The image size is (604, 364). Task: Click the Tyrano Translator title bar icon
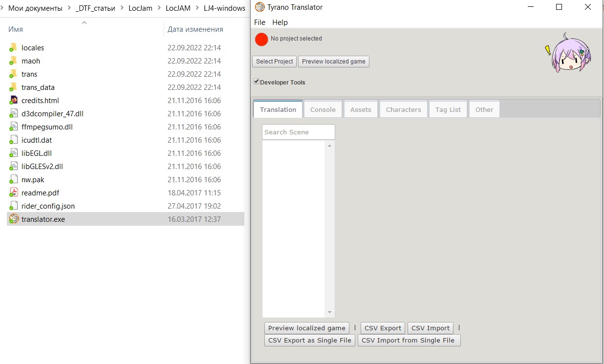pos(260,7)
